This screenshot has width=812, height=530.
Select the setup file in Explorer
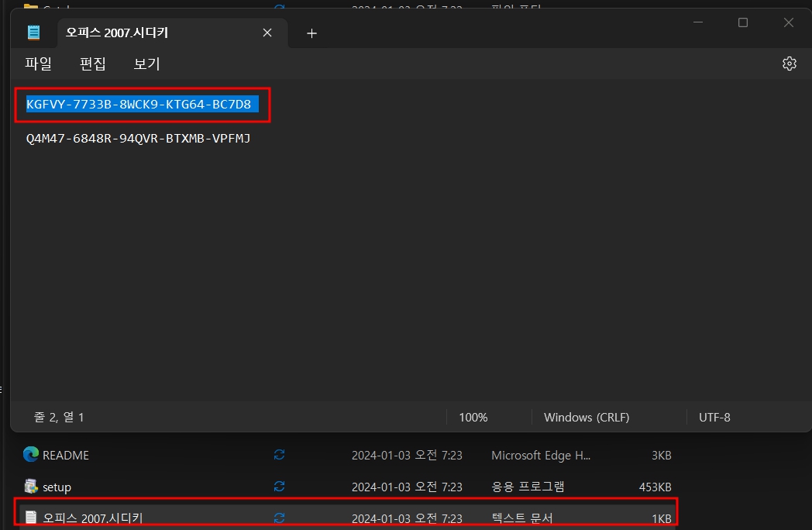pos(57,487)
